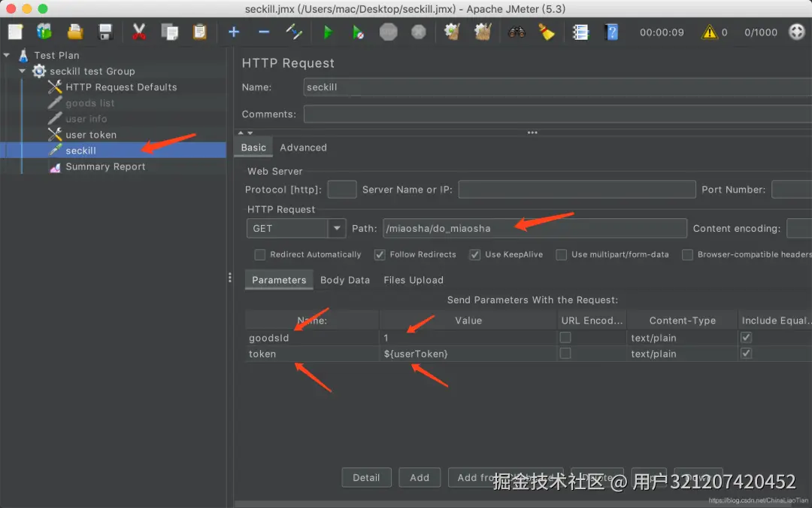The width and height of the screenshot is (812, 508).
Task: Collapse the seckill test Group node
Action: pos(23,71)
